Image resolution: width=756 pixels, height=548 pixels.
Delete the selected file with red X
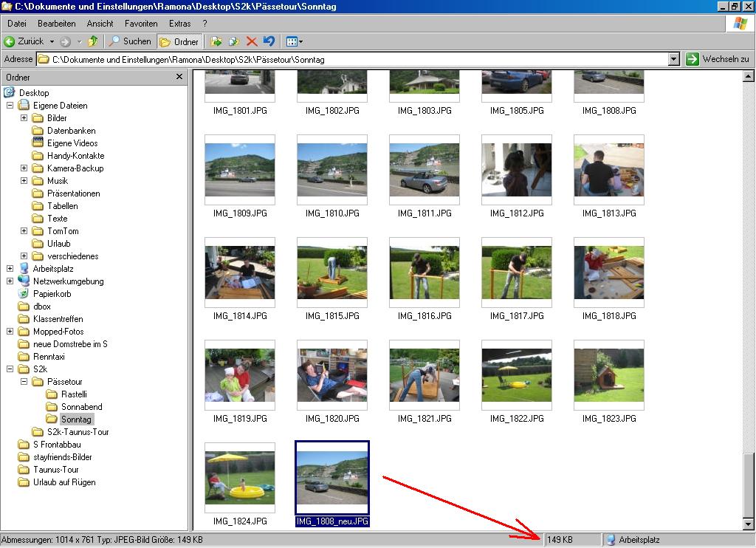click(x=252, y=42)
